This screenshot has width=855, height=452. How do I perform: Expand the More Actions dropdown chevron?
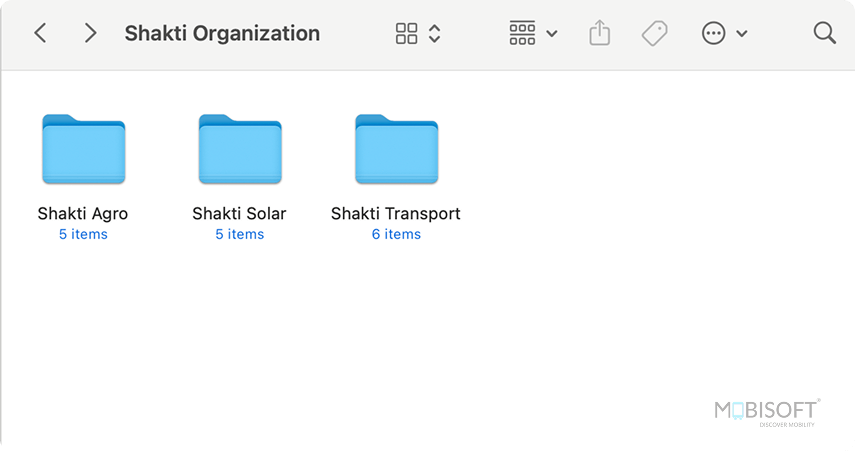click(742, 34)
